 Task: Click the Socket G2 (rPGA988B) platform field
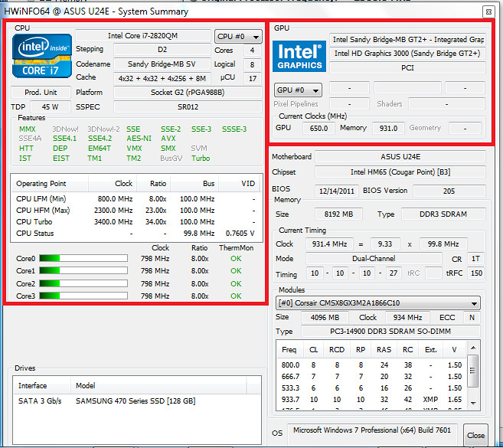(188, 93)
